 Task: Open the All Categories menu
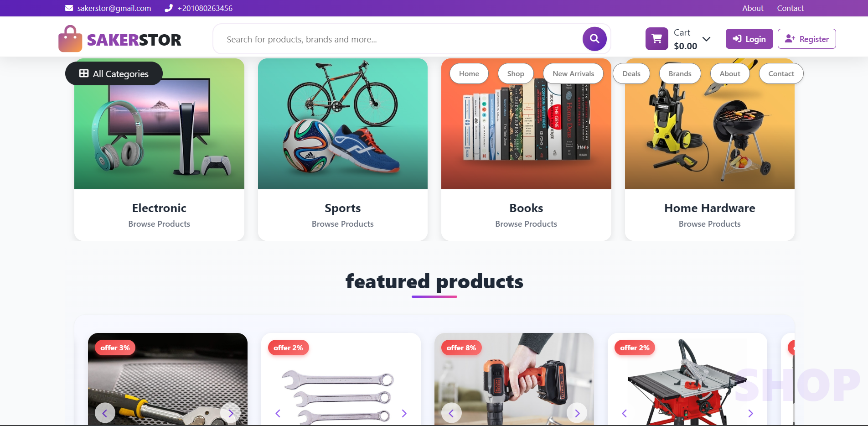click(x=114, y=73)
